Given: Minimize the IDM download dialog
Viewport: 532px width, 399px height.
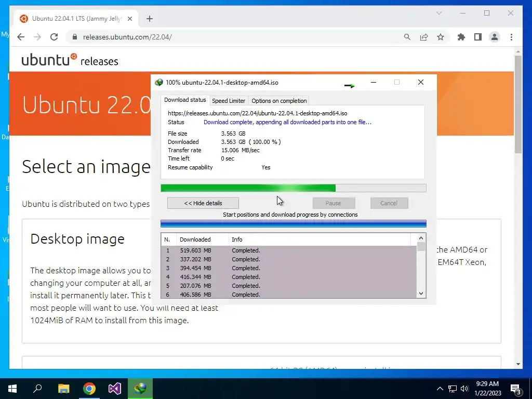Looking at the screenshot, I should click(373, 83).
